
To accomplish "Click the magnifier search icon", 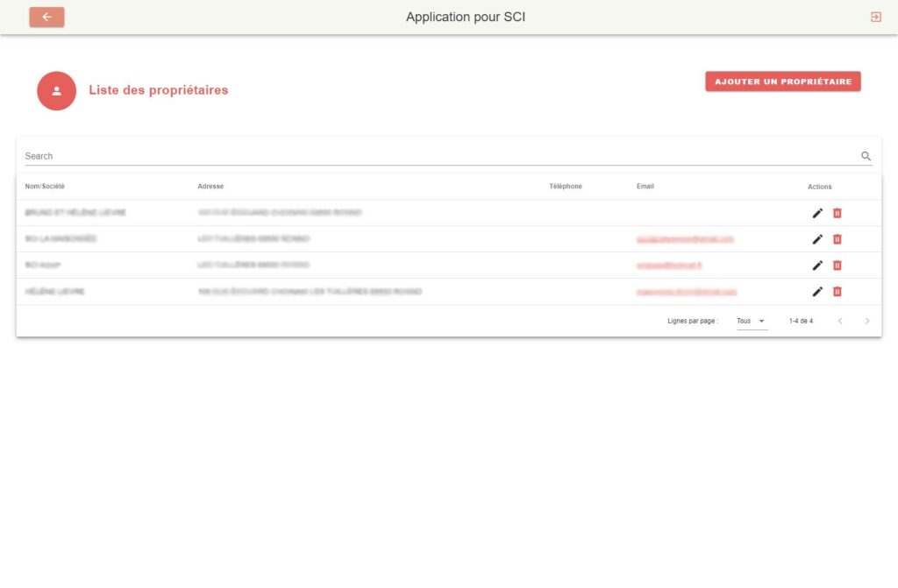I will pos(866,156).
